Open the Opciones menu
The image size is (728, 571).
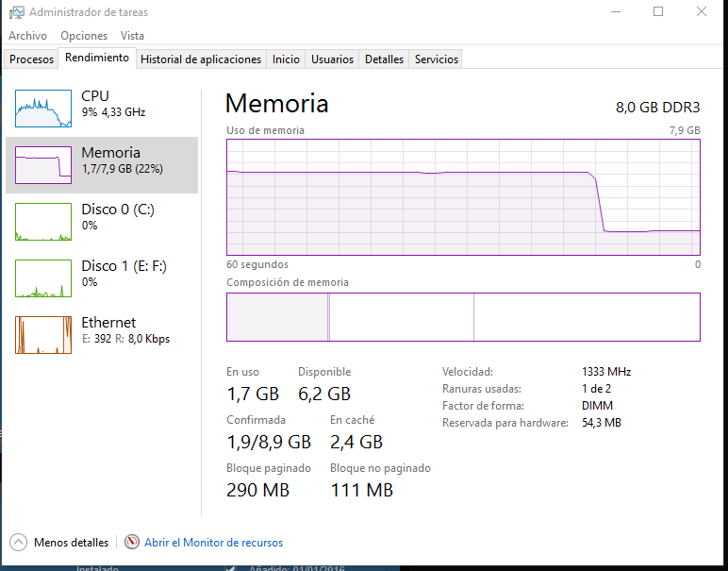(84, 36)
